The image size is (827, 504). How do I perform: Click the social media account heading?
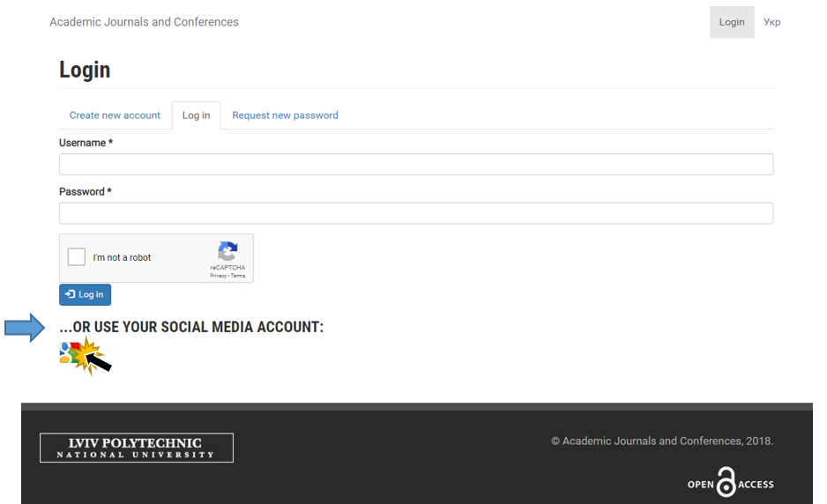click(x=191, y=327)
